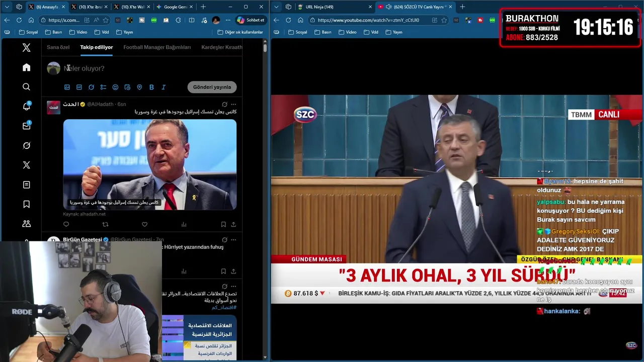Go back in right browser window

pos(276,20)
